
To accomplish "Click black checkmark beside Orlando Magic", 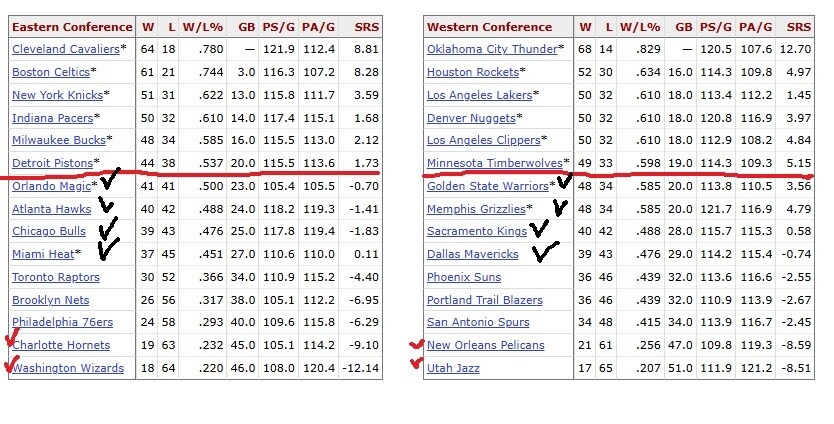I will click(110, 179).
